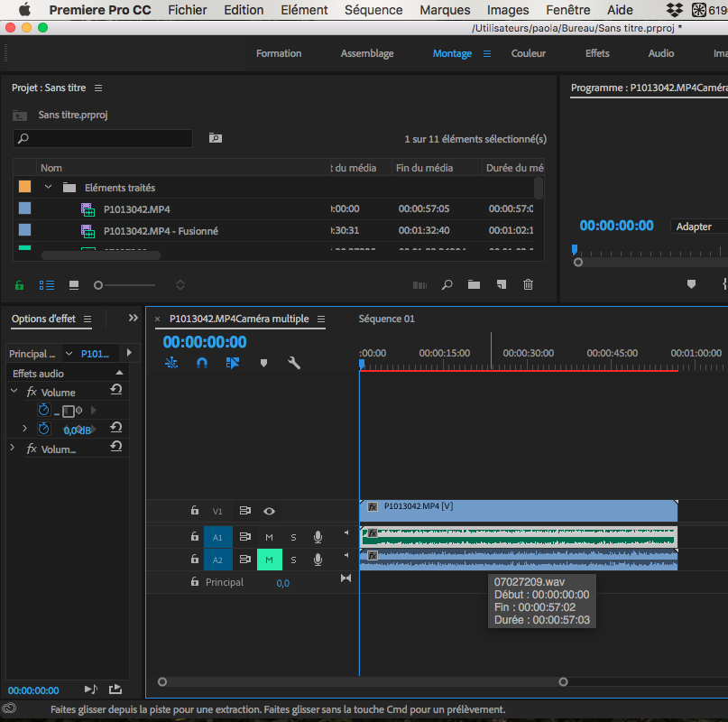Add a marker in the timeline header
The height and width of the screenshot is (722, 728).
263,363
